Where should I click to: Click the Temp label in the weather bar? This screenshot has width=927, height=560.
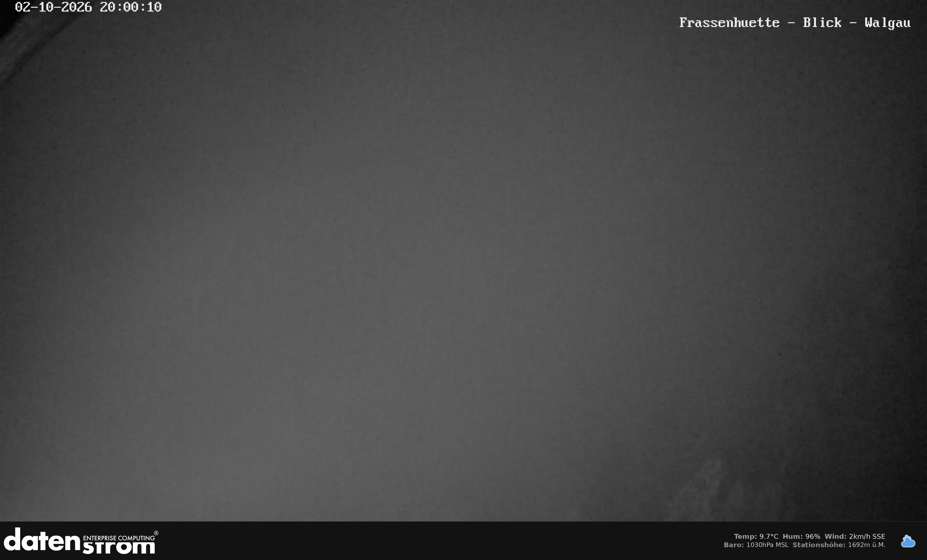[x=745, y=536]
